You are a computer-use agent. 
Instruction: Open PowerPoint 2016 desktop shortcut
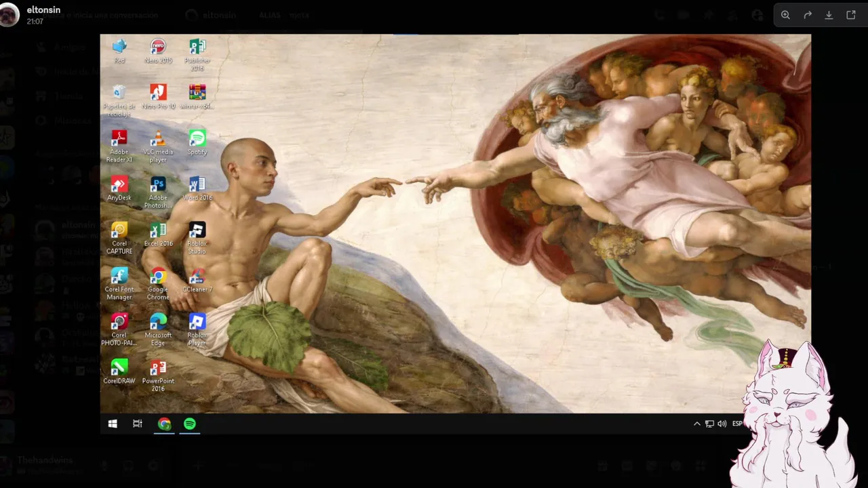pos(158,375)
